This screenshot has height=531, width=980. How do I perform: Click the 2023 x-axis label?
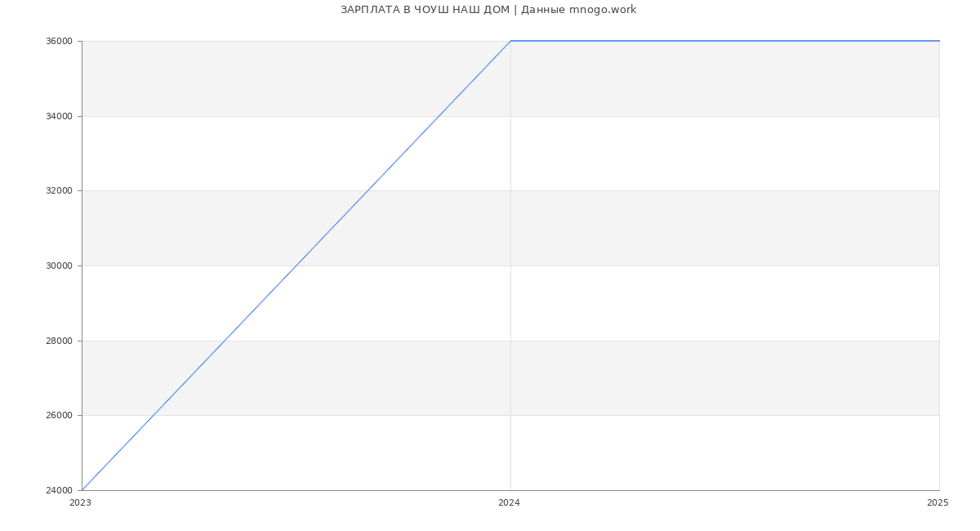80,503
